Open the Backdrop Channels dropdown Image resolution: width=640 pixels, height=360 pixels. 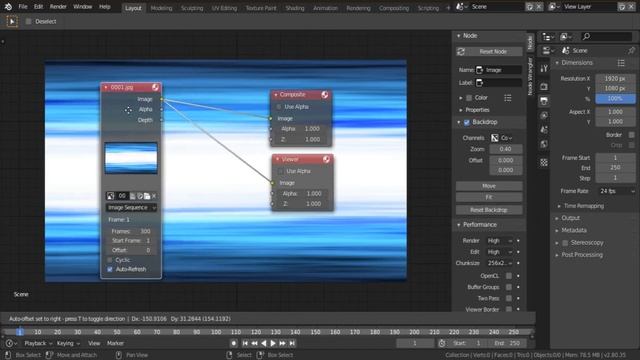[x=502, y=138]
